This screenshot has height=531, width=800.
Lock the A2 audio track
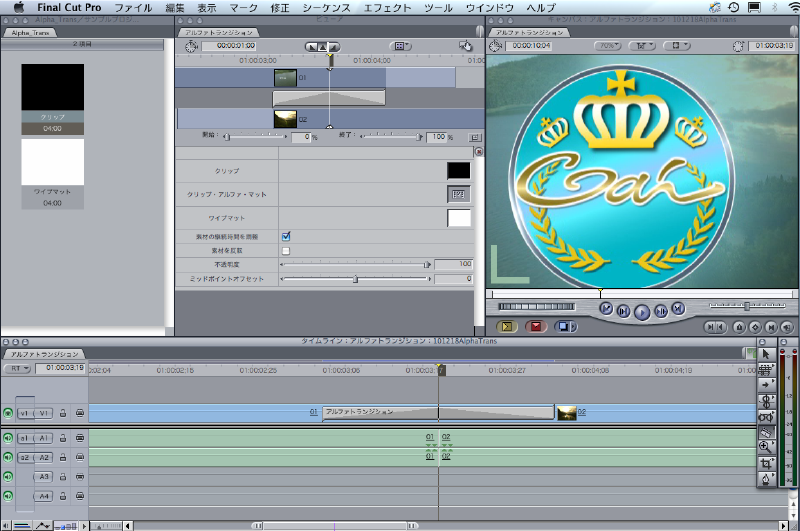pos(63,457)
